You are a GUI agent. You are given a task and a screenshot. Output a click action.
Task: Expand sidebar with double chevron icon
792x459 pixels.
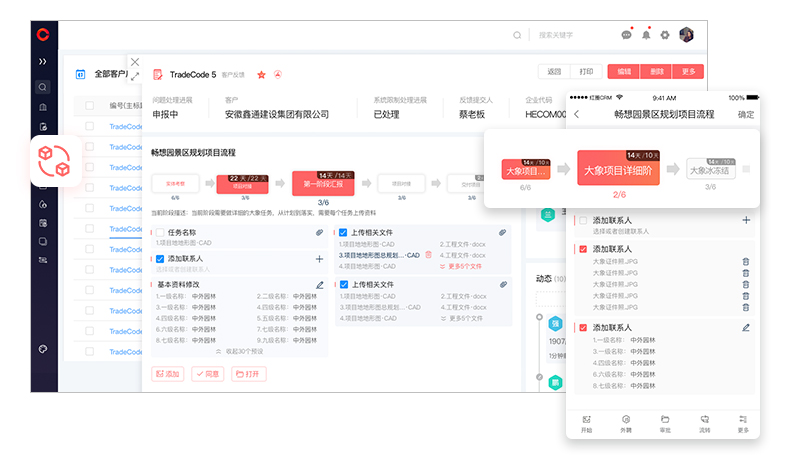point(43,61)
